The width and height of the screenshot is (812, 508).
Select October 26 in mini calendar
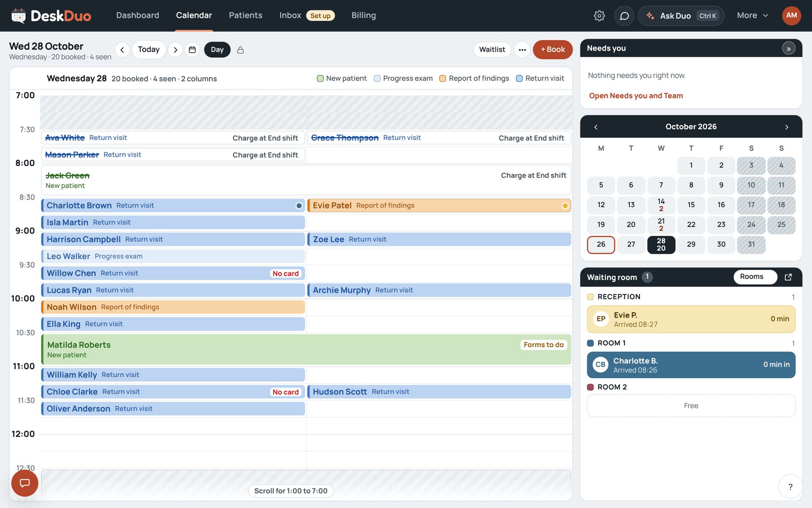click(601, 245)
